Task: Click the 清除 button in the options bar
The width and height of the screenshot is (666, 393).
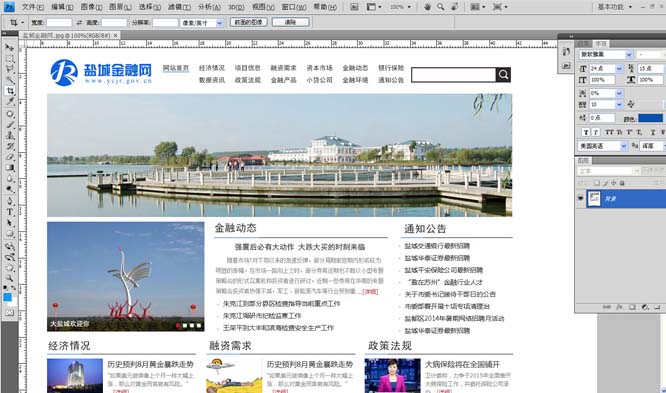Action: (x=291, y=22)
